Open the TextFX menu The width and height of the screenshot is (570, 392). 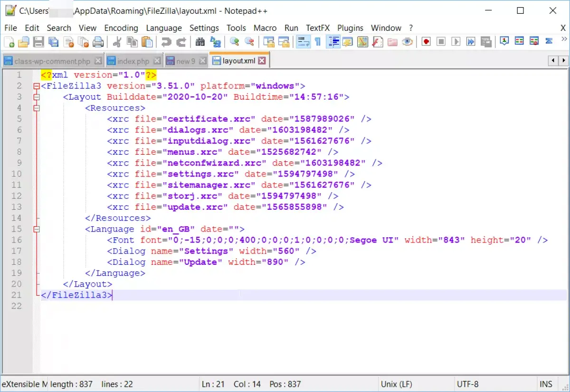[x=318, y=28]
